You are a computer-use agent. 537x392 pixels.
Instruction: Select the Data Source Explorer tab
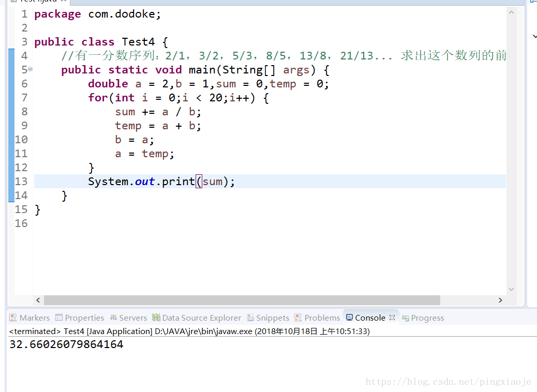click(197, 318)
